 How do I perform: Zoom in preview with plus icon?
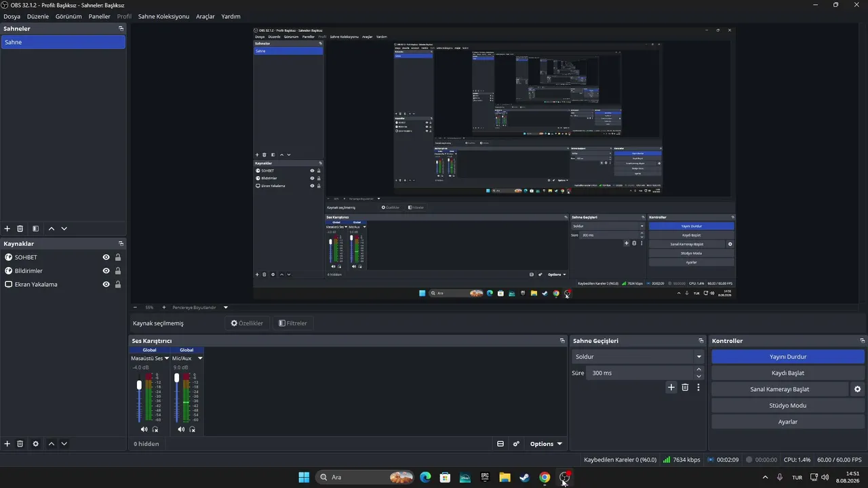click(x=163, y=307)
